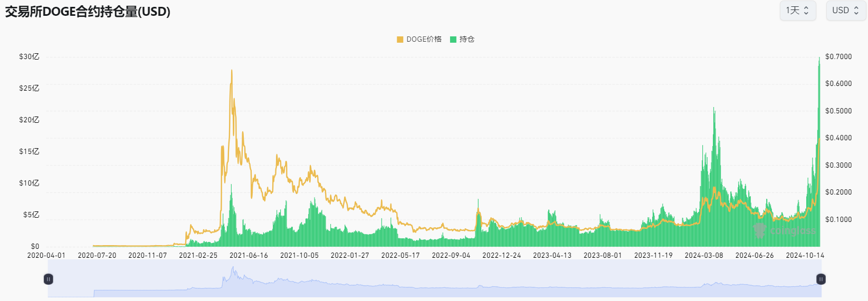Click the $0.7000 right axis label
868x301 pixels.
tap(838, 56)
